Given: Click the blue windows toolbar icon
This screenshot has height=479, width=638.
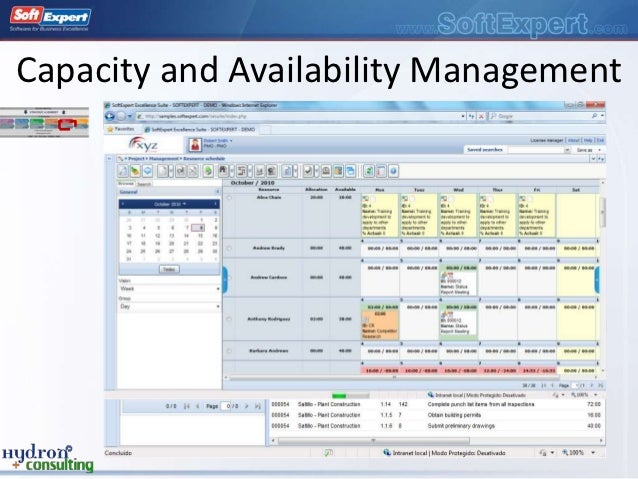Looking at the screenshot, I should tap(350, 171).
